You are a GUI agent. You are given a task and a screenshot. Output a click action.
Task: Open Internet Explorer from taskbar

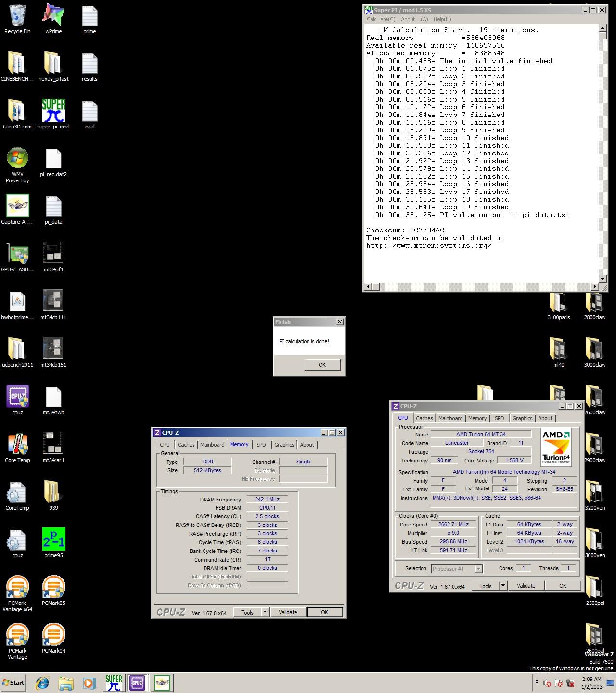[42, 683]
